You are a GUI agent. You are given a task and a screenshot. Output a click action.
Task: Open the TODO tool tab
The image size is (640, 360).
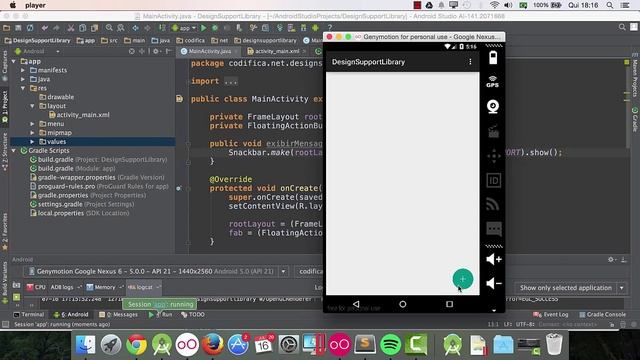click(193, 315)
